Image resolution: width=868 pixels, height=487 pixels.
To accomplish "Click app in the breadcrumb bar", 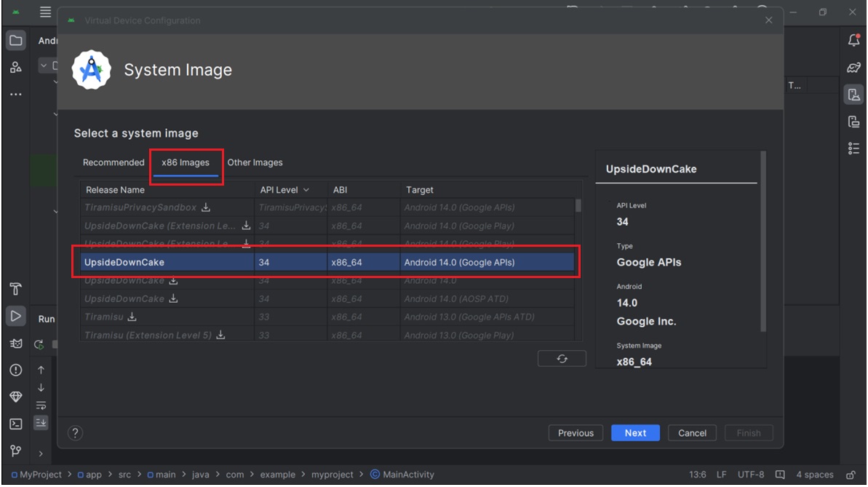I will [89, 475].
